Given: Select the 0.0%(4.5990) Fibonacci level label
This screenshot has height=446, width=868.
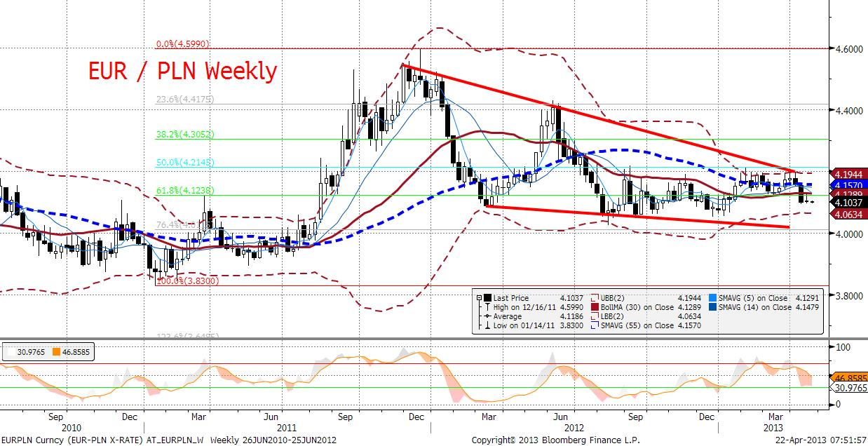Looking at the screenshot, I should pyautogui.click(x=184, y=43).
